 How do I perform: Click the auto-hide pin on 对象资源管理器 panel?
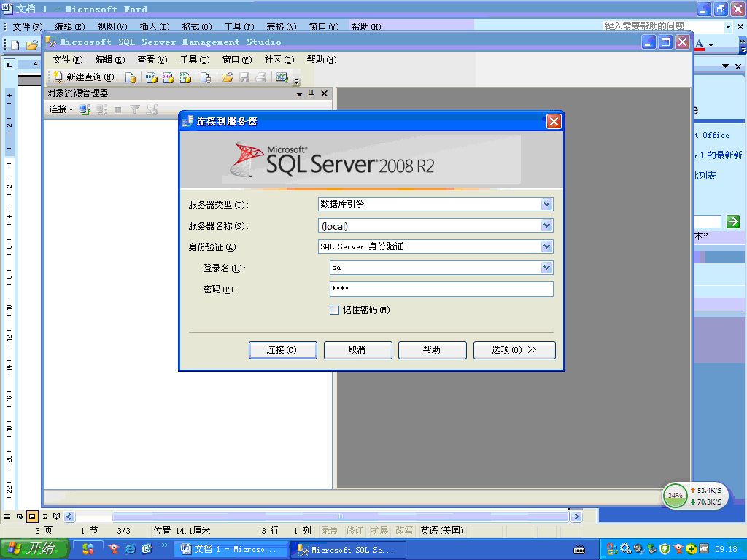click(x=311, y=93)
